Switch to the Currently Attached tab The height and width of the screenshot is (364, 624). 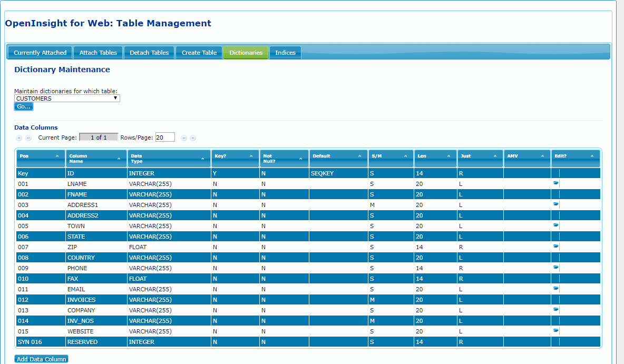(x=40, y=53)
